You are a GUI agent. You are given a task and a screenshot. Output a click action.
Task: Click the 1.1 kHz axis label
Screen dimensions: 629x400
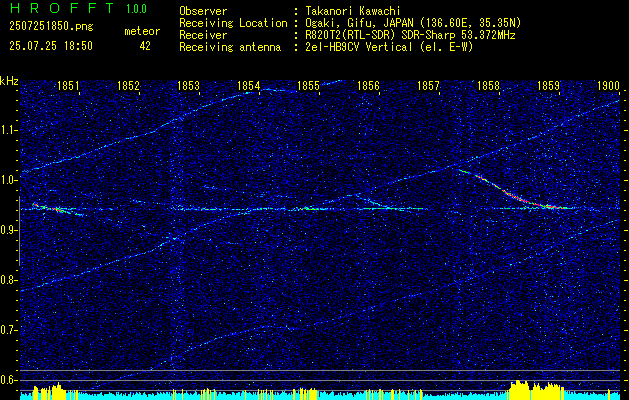point(8,131)
